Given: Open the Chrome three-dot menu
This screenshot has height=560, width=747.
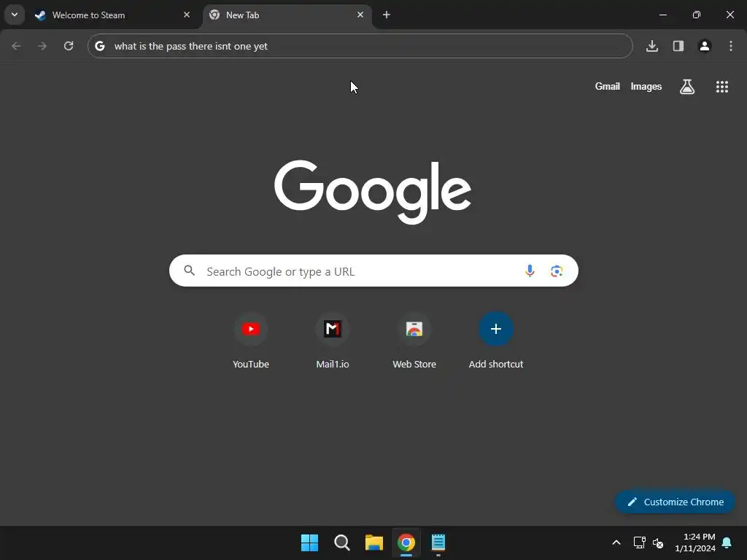Looking at the screenshot, I should [x=731, y=46].
